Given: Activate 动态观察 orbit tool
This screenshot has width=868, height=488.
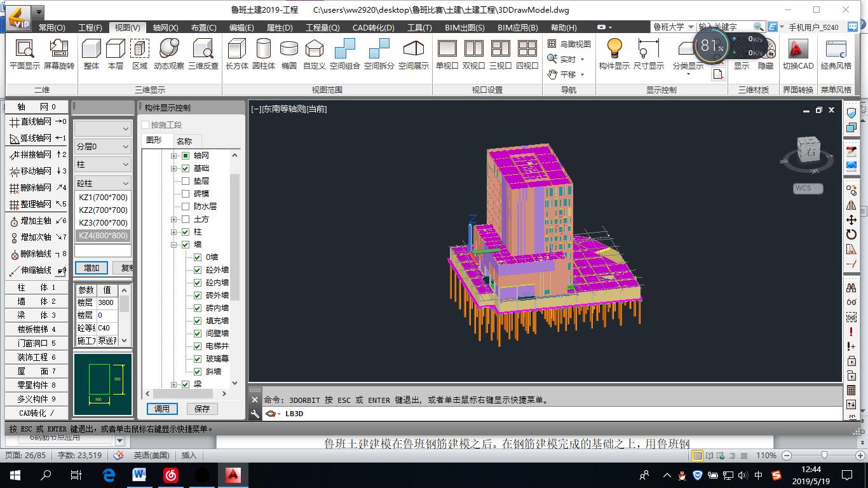Looking at the screenshot, I should [169, 54].
